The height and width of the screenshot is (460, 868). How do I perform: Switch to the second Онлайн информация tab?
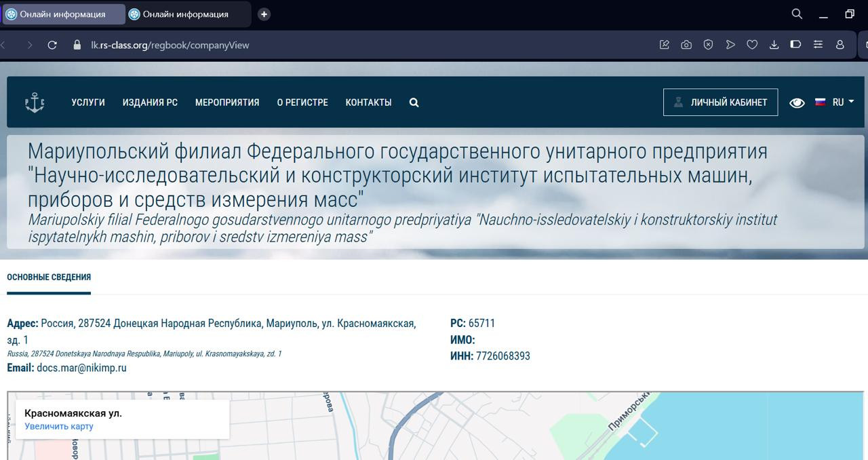[185, 14]
